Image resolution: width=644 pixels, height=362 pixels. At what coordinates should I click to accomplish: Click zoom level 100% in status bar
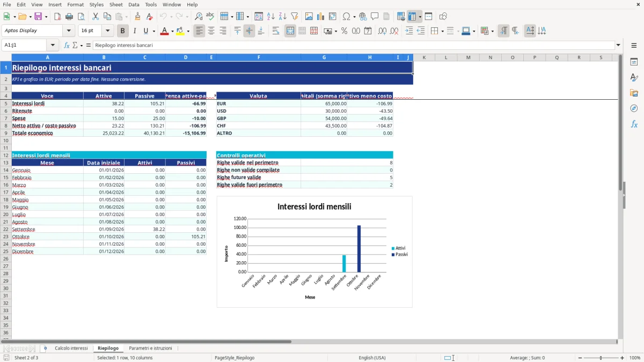[x=635, y=358]
